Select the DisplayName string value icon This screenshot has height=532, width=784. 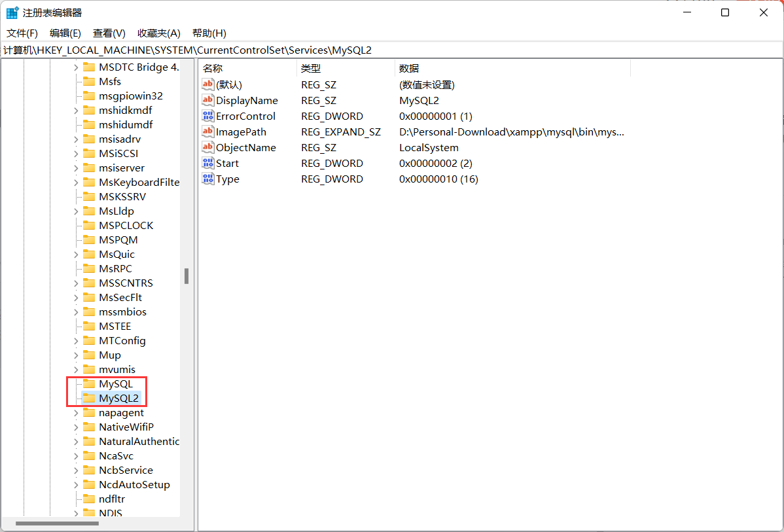pos(207,101)
